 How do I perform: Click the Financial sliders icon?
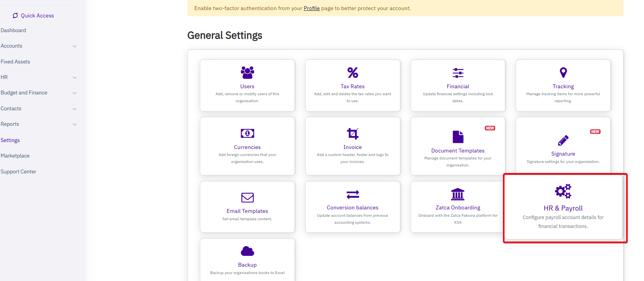(x=458, y=73)
